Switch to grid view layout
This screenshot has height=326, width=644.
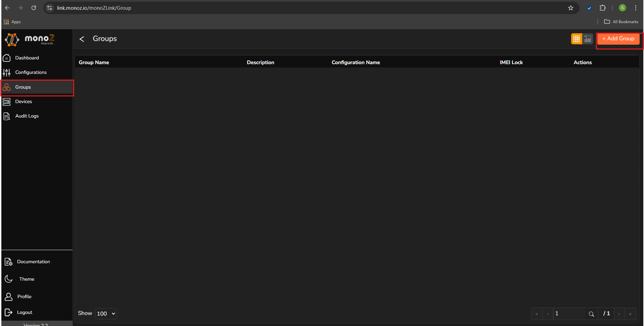coord(577,39)
